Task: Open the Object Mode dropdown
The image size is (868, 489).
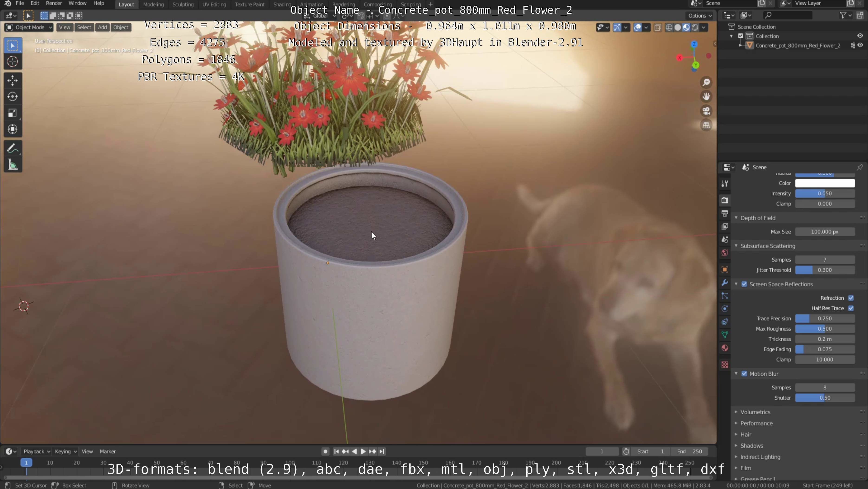Action: [29, 27]
